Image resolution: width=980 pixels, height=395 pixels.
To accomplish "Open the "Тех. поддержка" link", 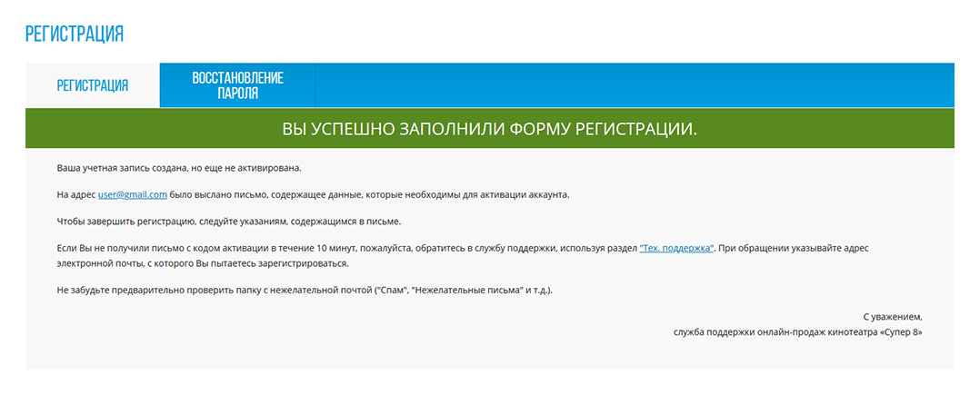I will (x=676, y=248).
